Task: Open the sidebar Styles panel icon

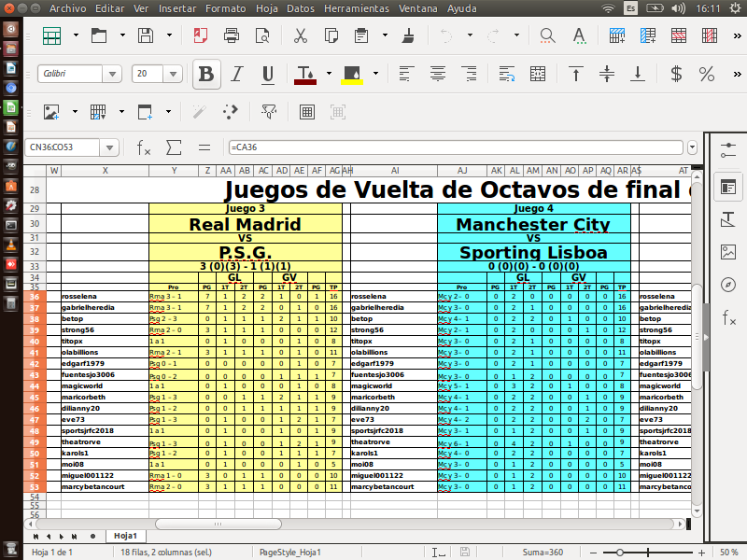Action: point(728,219)
